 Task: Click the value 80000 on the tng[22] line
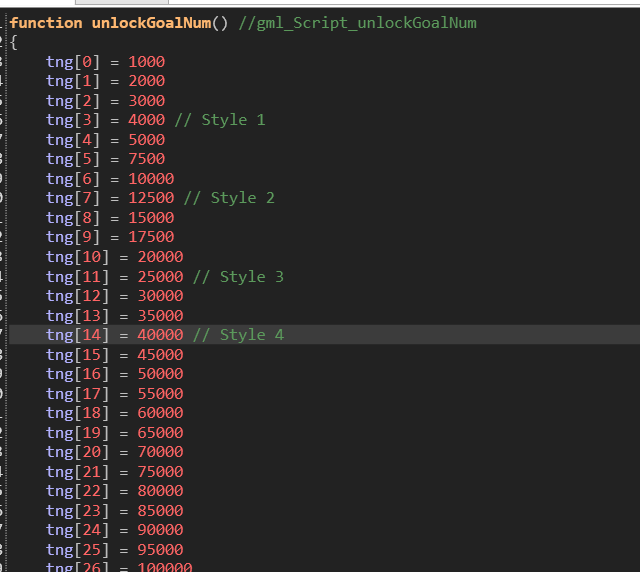160,491
